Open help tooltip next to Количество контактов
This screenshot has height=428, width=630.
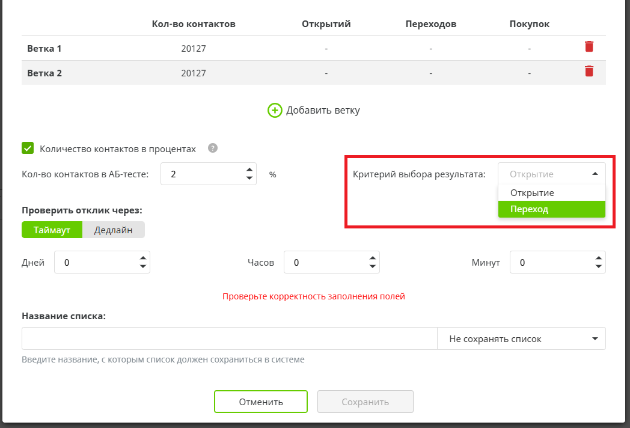point(212,148)
